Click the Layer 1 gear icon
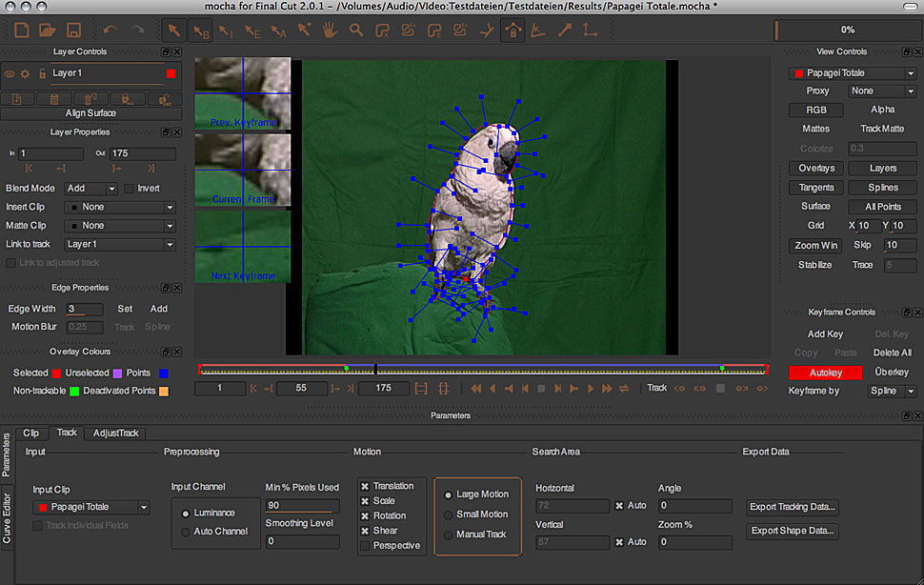Viewport: 924px width, 585px height. click(x=26, y=73)
